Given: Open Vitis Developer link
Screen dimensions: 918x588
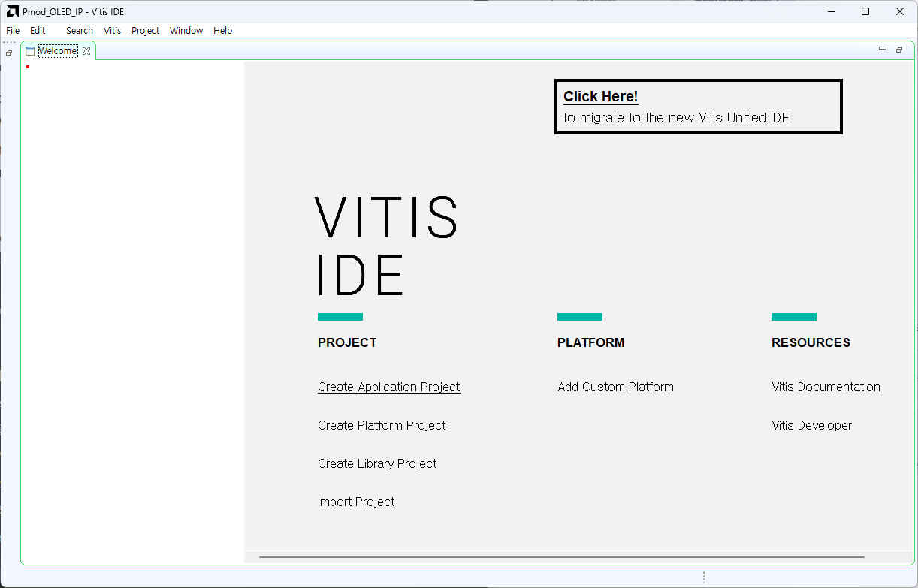Looking at the screenshot, I should [x=811, y=425].
